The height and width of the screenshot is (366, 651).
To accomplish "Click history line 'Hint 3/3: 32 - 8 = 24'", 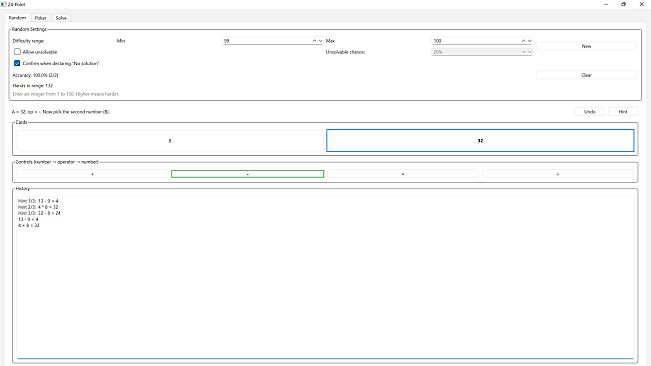I will point(39,213).
